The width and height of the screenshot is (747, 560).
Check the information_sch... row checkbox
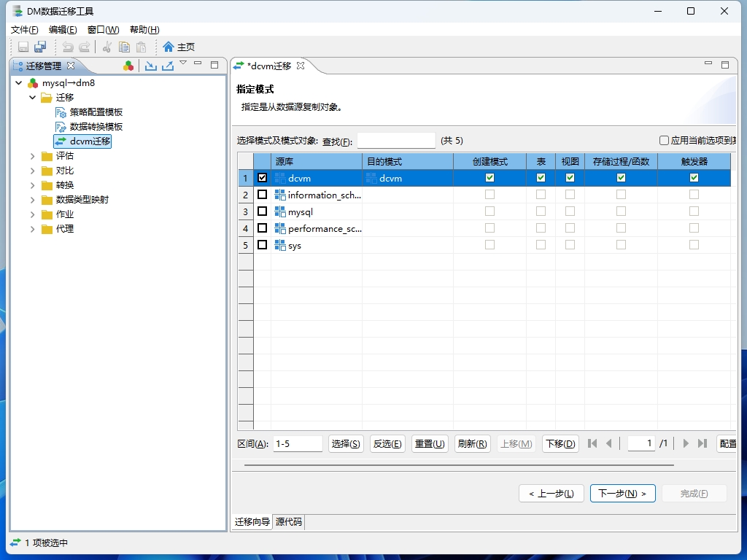pyautogui.click(x=262, y=194)
